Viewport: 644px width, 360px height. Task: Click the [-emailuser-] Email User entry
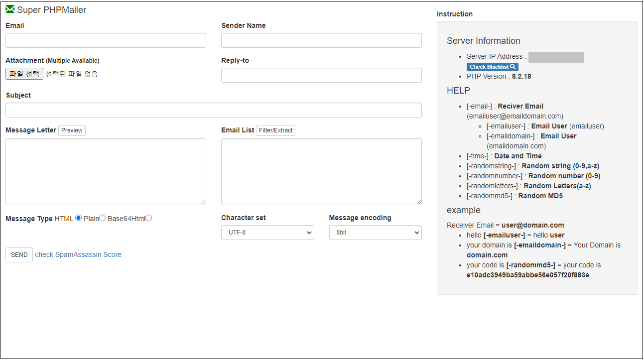coord(545,126)
